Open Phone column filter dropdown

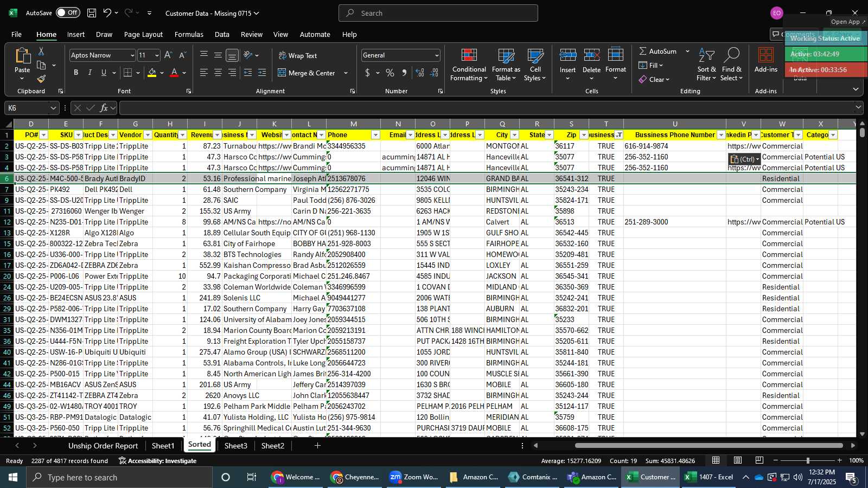click(375, 135)
